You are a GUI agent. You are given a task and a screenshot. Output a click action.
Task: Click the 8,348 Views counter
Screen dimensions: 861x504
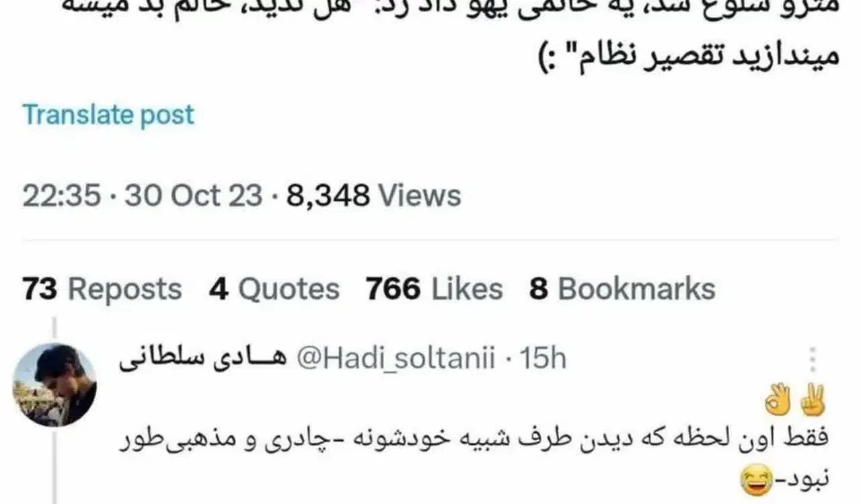click(374, 196)
